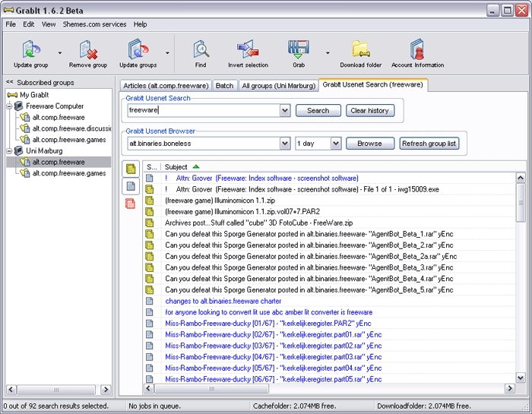Toggle the red filter icon beside results list
Image resolution: width=532 pixels, height=414 pixels.
[x=131, y=203]
